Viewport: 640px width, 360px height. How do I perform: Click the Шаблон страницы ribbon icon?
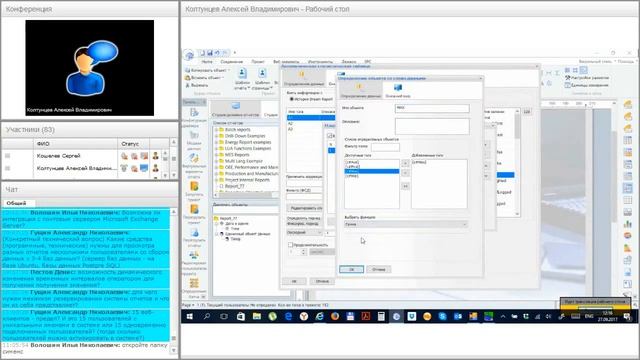(x=262, y=79)
